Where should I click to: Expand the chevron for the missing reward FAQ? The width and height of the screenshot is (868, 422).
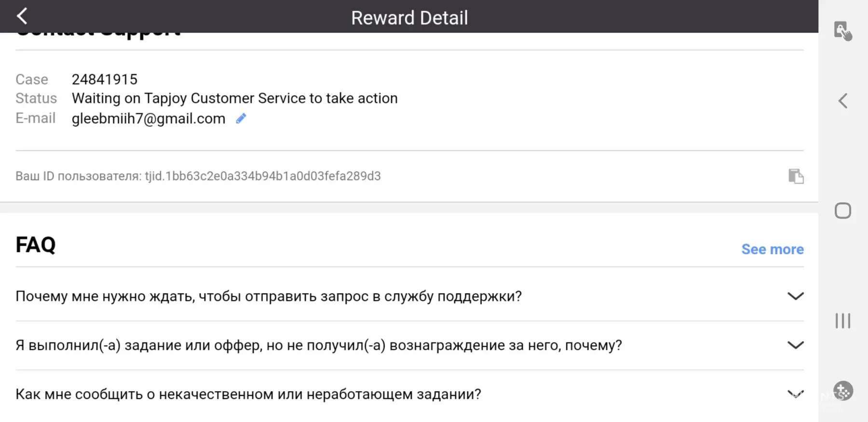795,345
